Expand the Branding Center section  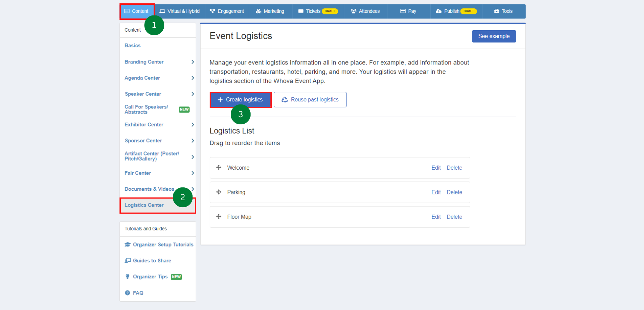pyautogui.click(x=193, y=62)
